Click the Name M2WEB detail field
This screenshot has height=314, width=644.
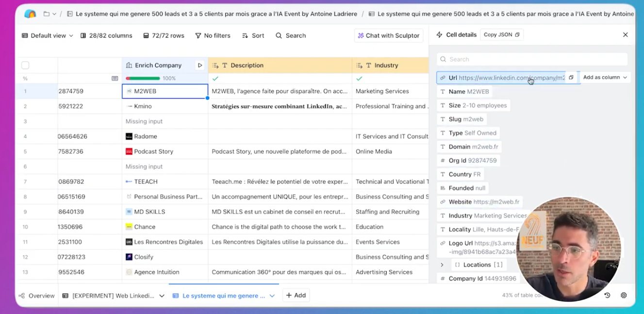point(464,92)
